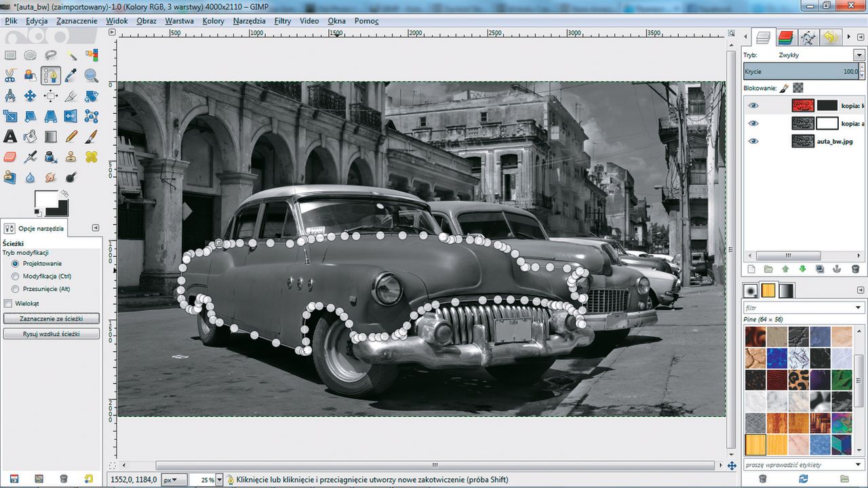Choose Projektowanie edit mode
This screenshot has width=868, height=488.
[x=16, y=263]
